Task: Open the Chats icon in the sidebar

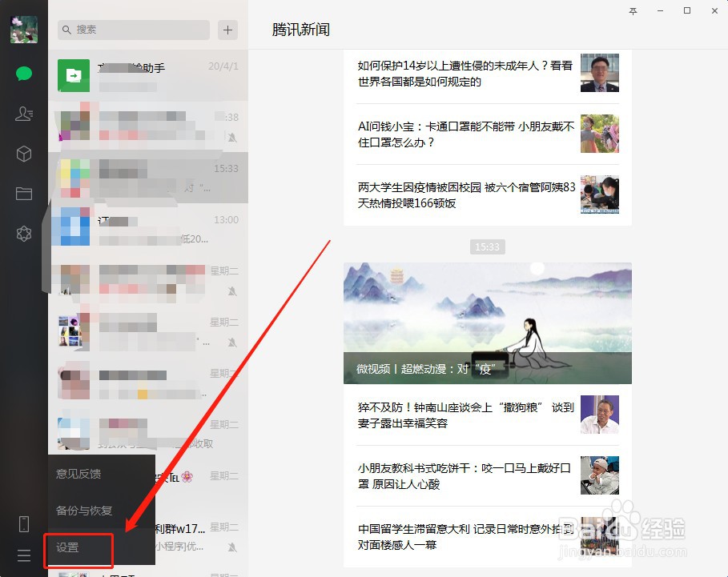Action: (x=24, y=74)
